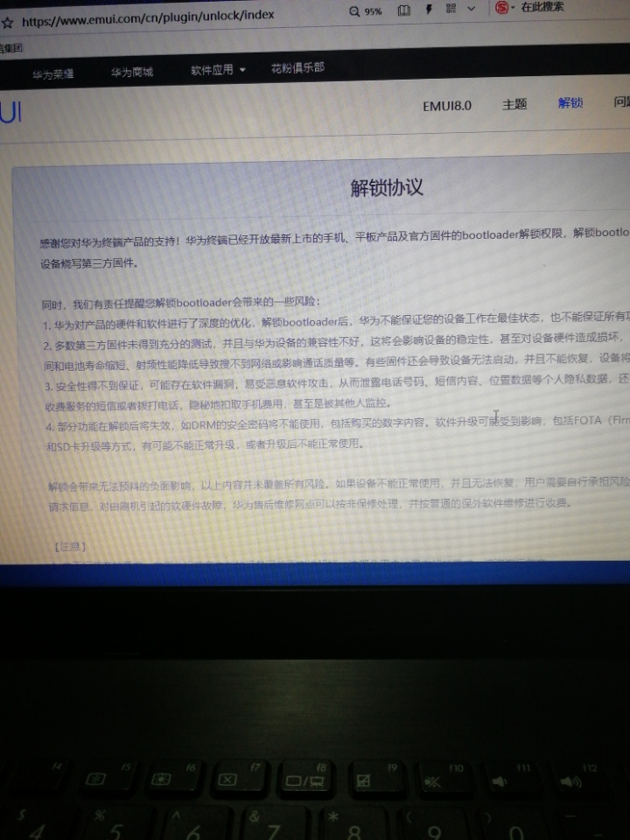Click the 解锁协议 heading
This screenshot has height=840, width=630.
point(387,187)
